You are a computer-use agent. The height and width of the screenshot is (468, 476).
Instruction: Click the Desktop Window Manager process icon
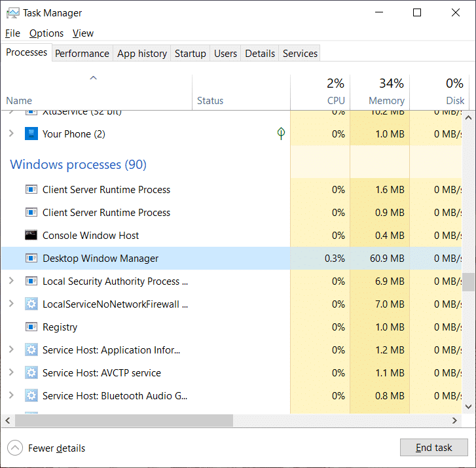(31, 259)
